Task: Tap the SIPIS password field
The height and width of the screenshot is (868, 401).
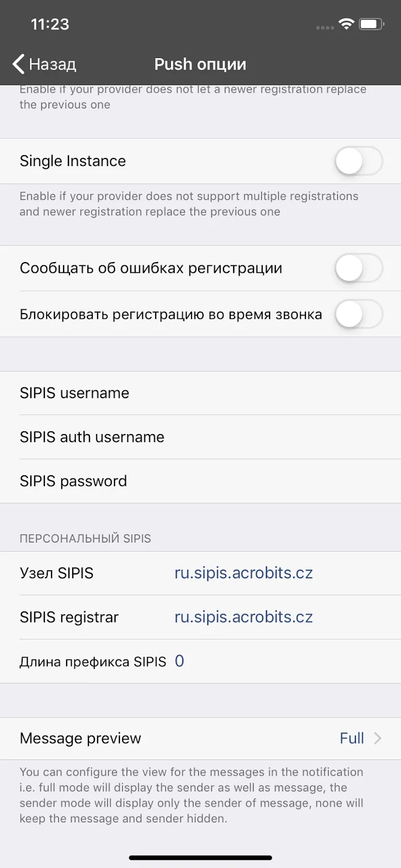Action: (200, 481)
